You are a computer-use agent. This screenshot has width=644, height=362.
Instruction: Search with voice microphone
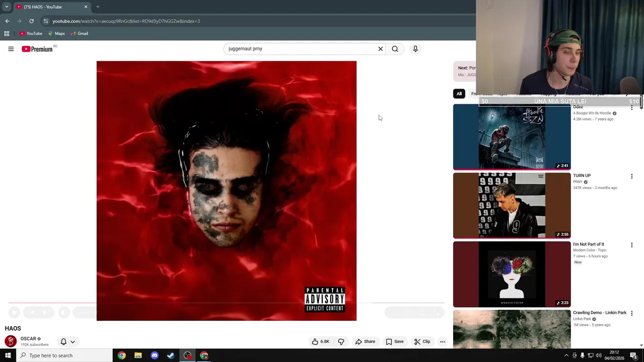(x=415, y=49)
